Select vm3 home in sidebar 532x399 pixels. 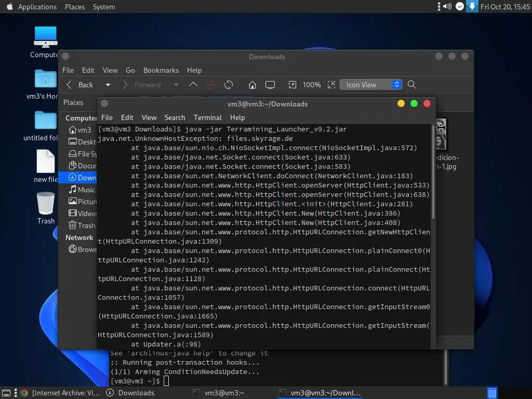tap(79, 130)
